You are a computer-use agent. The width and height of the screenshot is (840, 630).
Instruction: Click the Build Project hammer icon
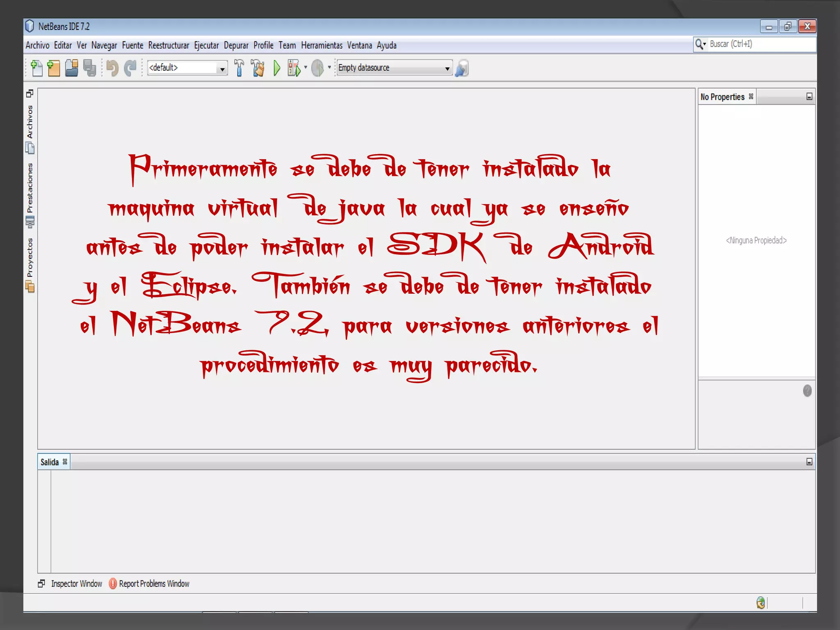tap(239, 68)
